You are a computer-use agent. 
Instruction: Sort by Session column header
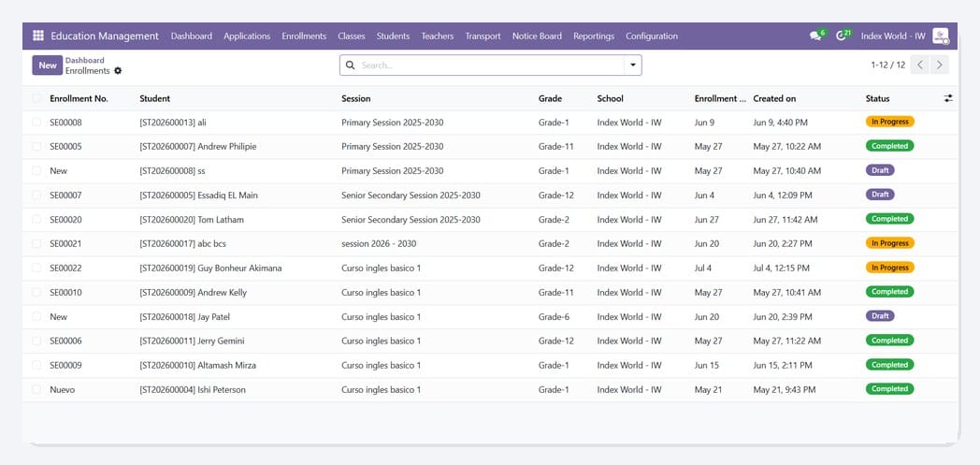click(355, 98)
